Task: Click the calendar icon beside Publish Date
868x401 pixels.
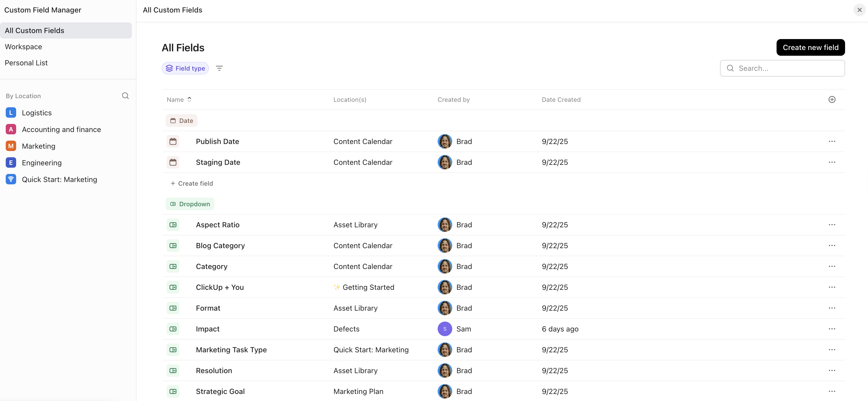Action: (173, 141)
